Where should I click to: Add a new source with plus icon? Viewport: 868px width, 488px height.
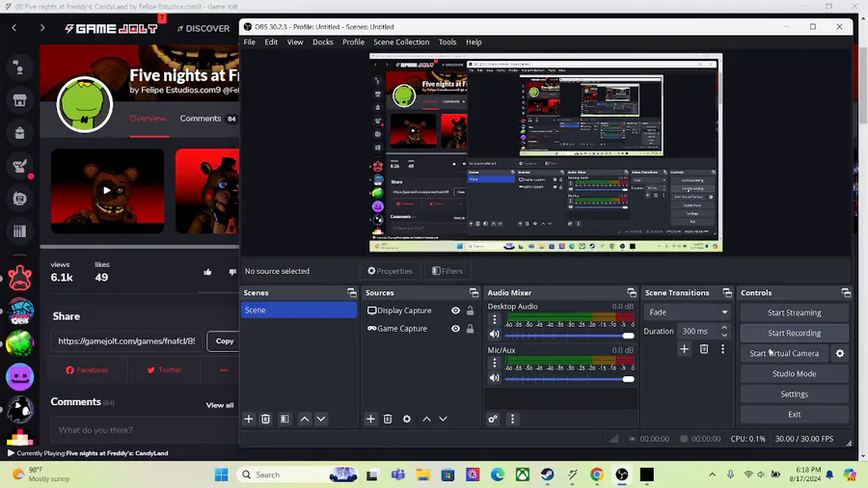370,419
